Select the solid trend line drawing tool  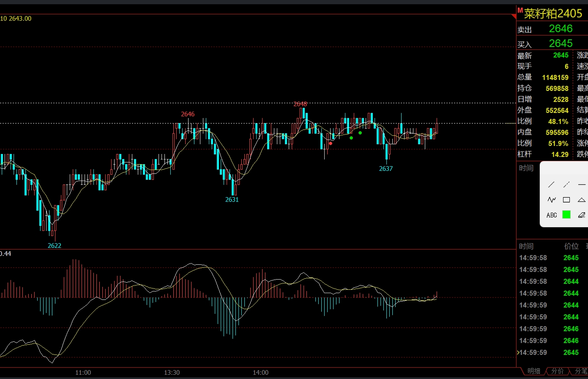point(551,185)
